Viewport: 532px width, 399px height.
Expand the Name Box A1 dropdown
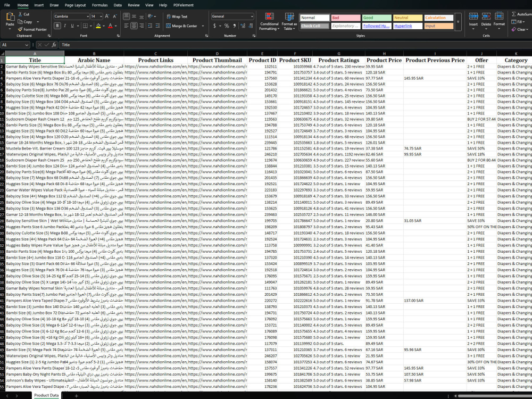tap(27, 45)
